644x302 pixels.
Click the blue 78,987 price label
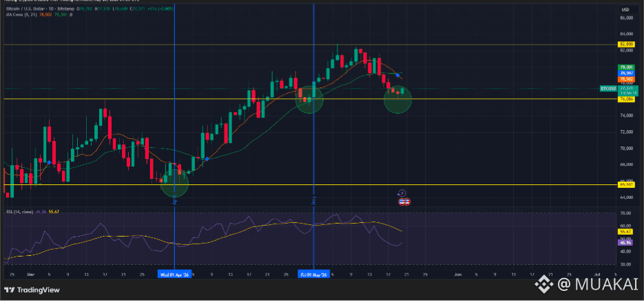626,73
